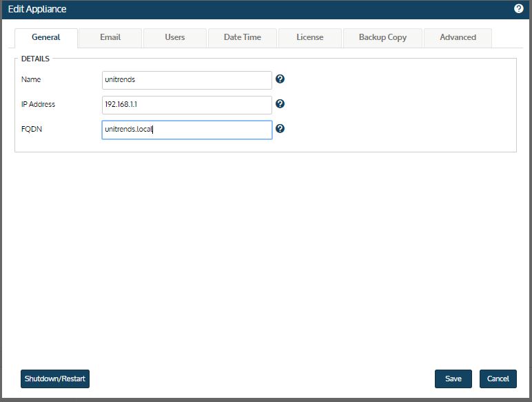The height and width of the screenshot is (402, 532).
Task: Show help for the Name field
Action: point(280,79)
